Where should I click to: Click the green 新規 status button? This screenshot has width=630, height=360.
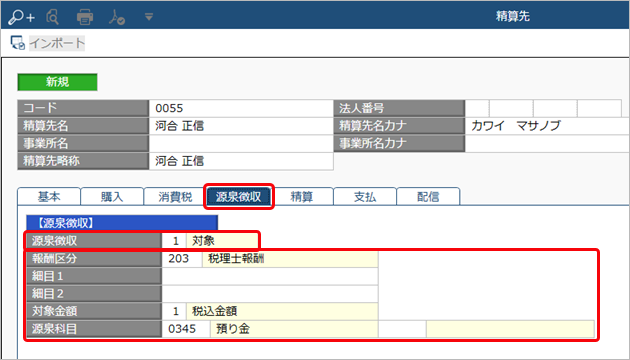[57, 82]
